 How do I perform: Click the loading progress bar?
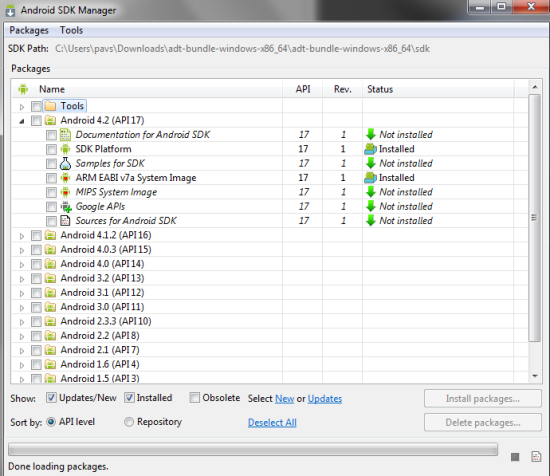point(253,449)
